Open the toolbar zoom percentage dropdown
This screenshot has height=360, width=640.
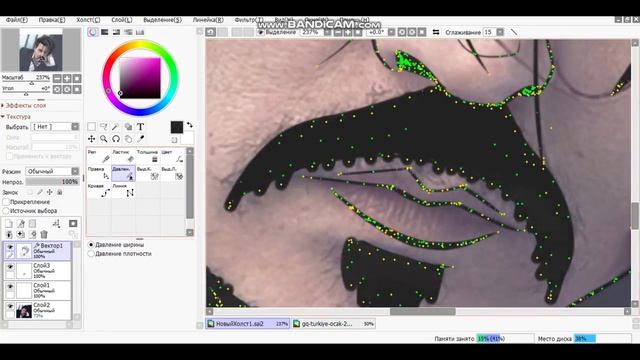click(328, 32)
